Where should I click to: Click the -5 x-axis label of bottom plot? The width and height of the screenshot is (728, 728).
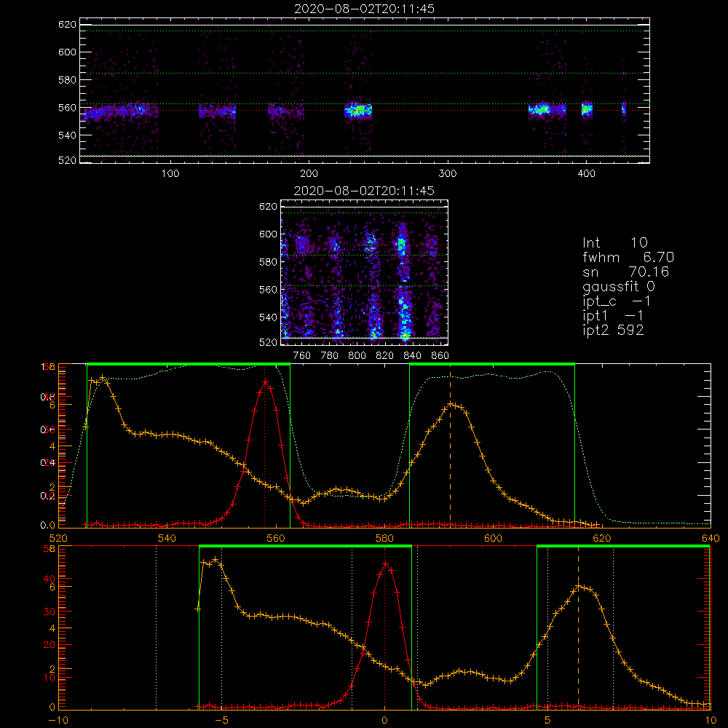[221, 720]
